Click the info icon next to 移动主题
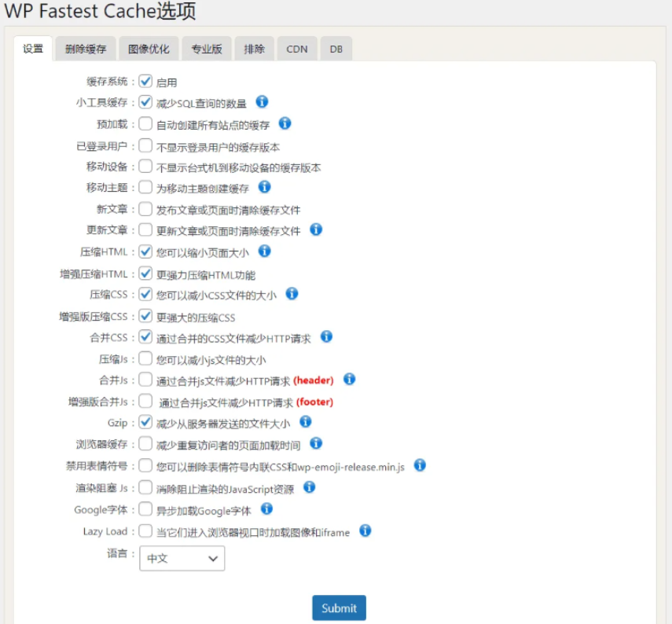Image resolution: width=672 pixels, height=624 pixels. 263,187
